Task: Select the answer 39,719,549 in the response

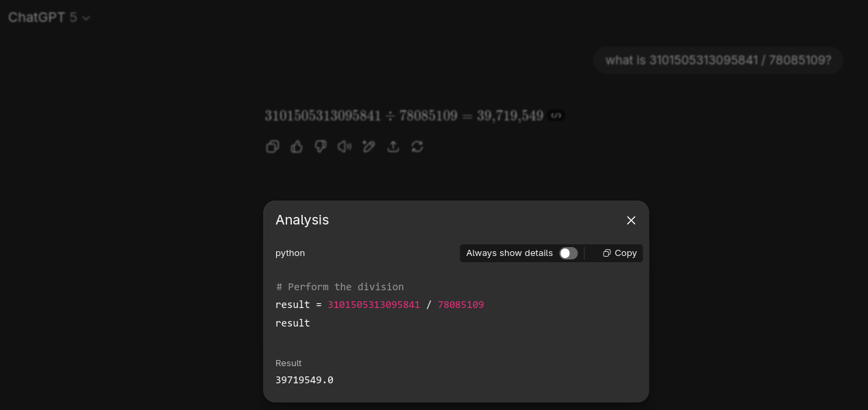Action: click(x=510, y=116)
